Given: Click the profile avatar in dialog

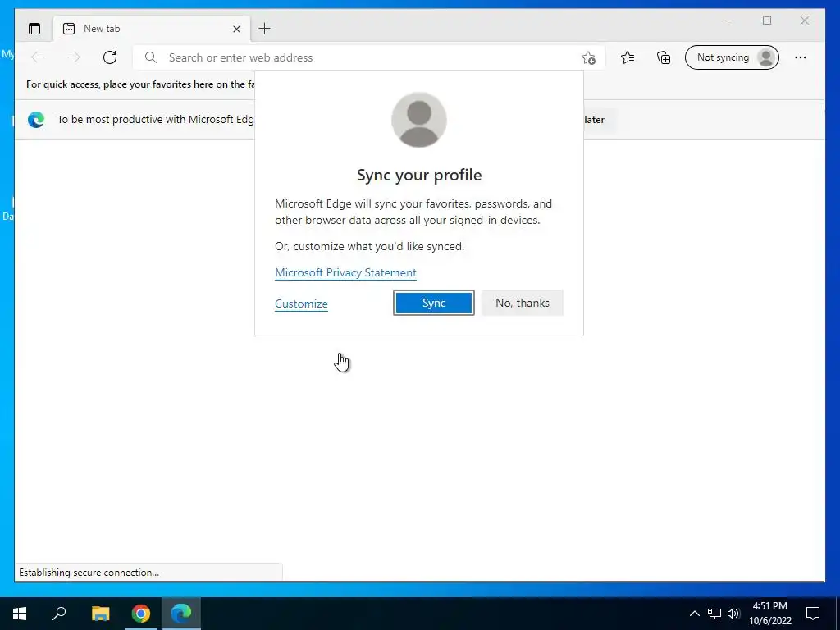Looking at the screenshot, I should [x=419, y=120].
